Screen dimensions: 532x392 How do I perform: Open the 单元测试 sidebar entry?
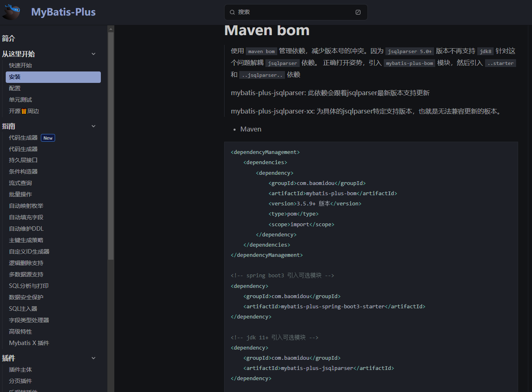click(20, 100)
